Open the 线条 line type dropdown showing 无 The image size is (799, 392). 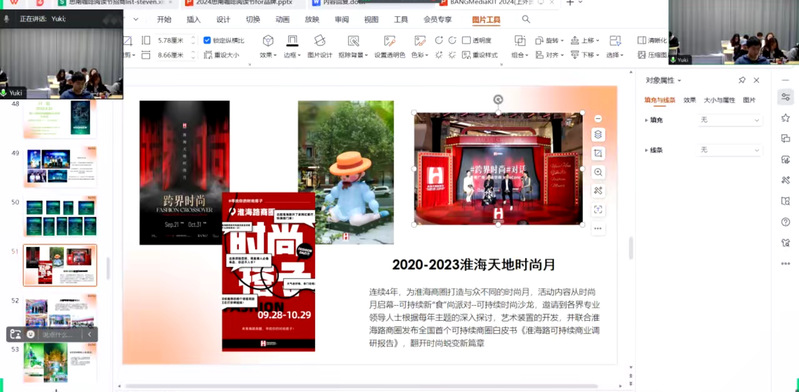coord(729,150)
